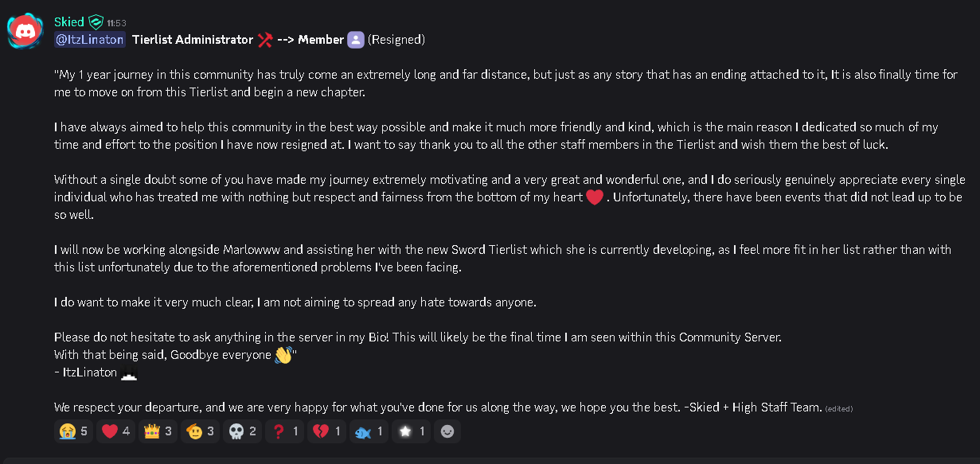
Task: Click the emoji beside the ItzLinaton signature
Action: [129, 373]
